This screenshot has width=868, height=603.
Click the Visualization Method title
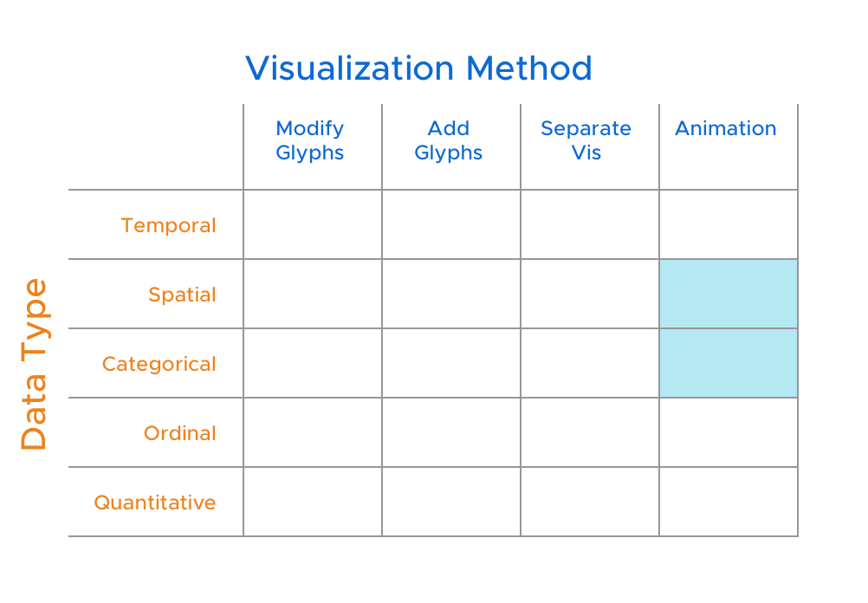418,68
